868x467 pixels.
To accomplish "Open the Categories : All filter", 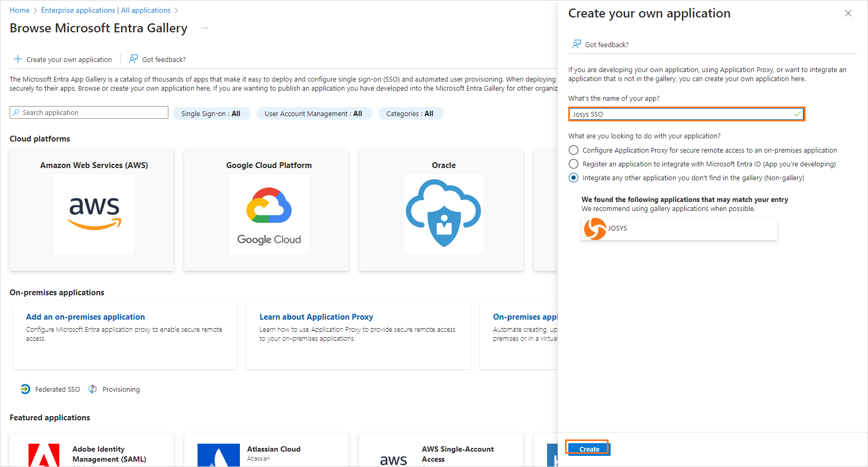I will (x=410, y=113).
